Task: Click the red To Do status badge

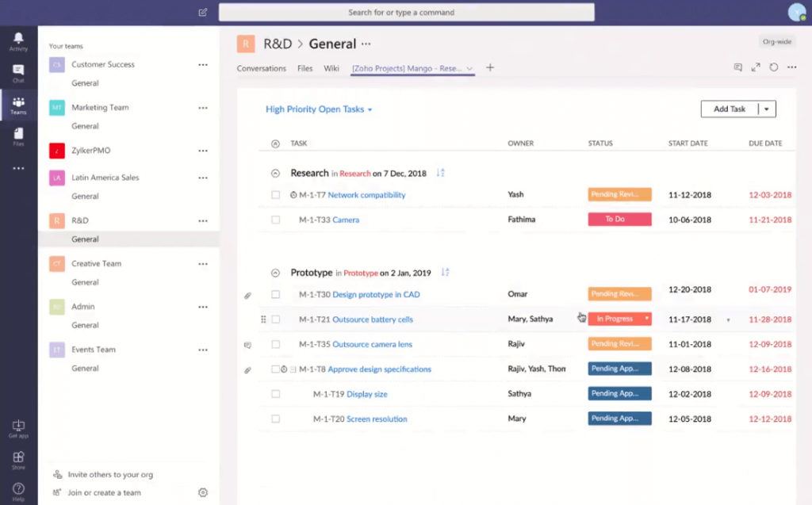Action: pos(619,219)
